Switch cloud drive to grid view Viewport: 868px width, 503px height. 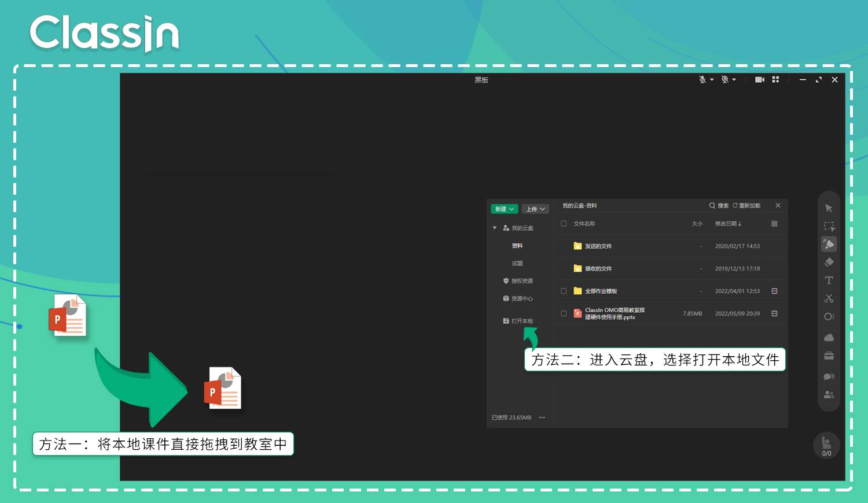coord(774,224)
